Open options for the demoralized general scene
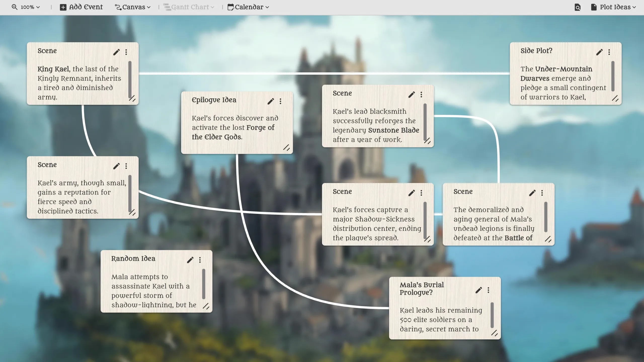 tap(542, 193)
